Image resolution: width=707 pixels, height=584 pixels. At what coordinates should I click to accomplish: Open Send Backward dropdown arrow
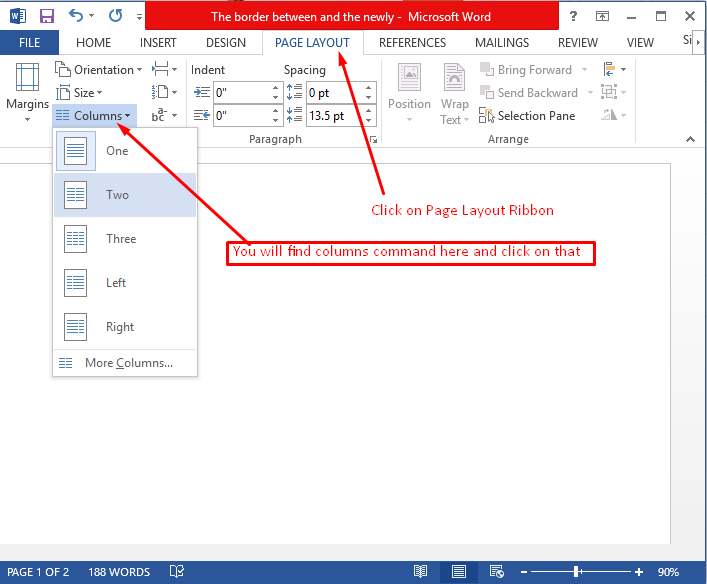pyautogui.click(x=590, y=92)
